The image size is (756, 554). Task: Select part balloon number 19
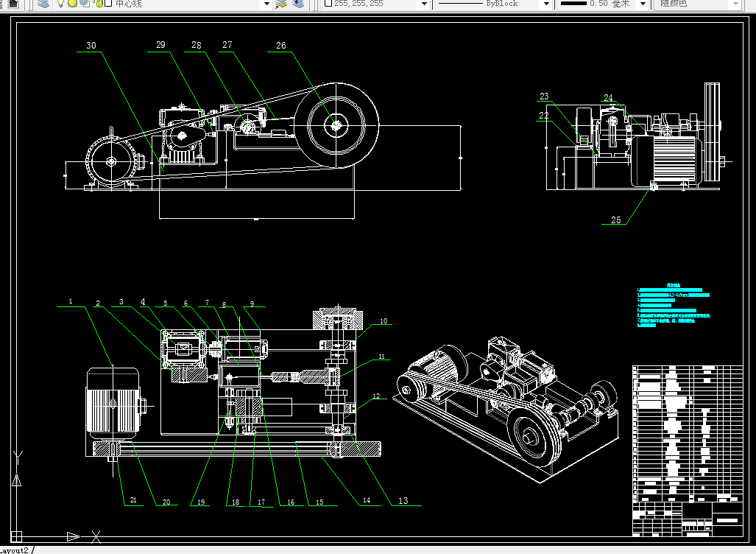[x=201, y=502]
